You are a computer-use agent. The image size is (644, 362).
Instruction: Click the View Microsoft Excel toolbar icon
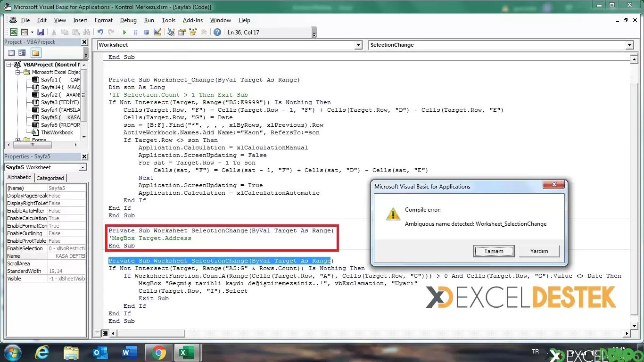[x=13, y=32]
